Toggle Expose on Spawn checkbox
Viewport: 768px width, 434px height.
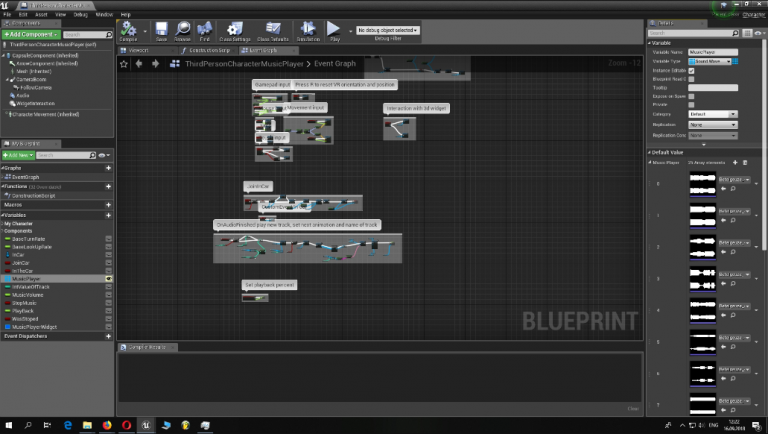[x=691, y=96]
